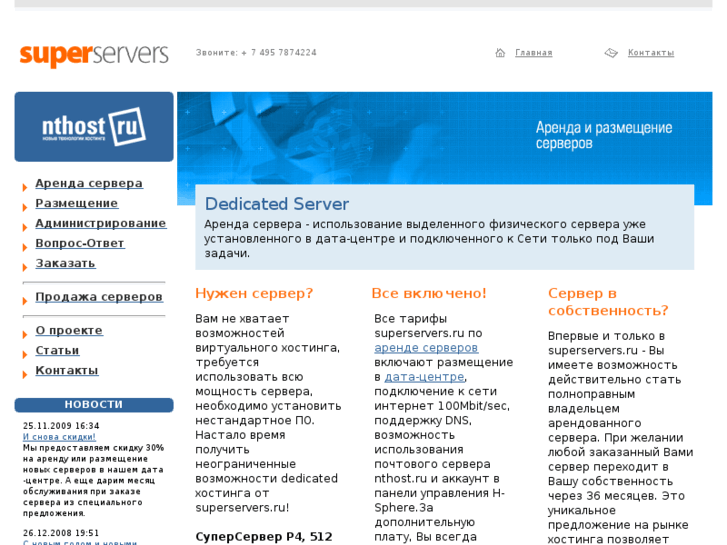Click the Dedicated Server heading
Screen dimensions: 727x545
(277, 204)
